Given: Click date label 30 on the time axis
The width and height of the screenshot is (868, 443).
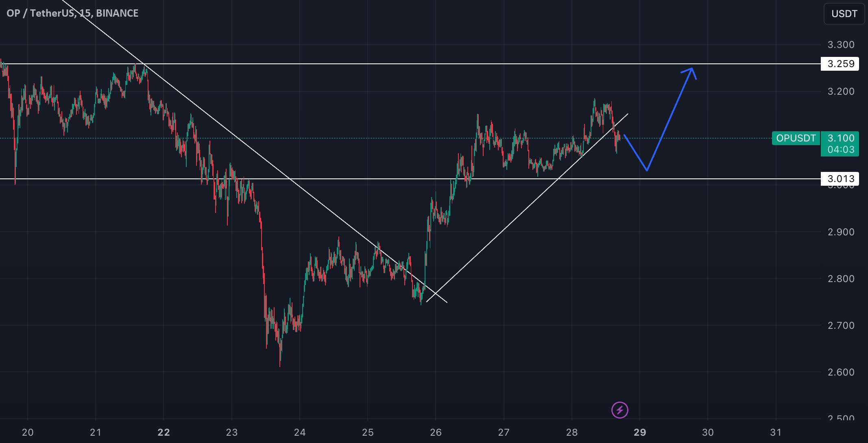Looking at the screenshot, I should (708, 432).
